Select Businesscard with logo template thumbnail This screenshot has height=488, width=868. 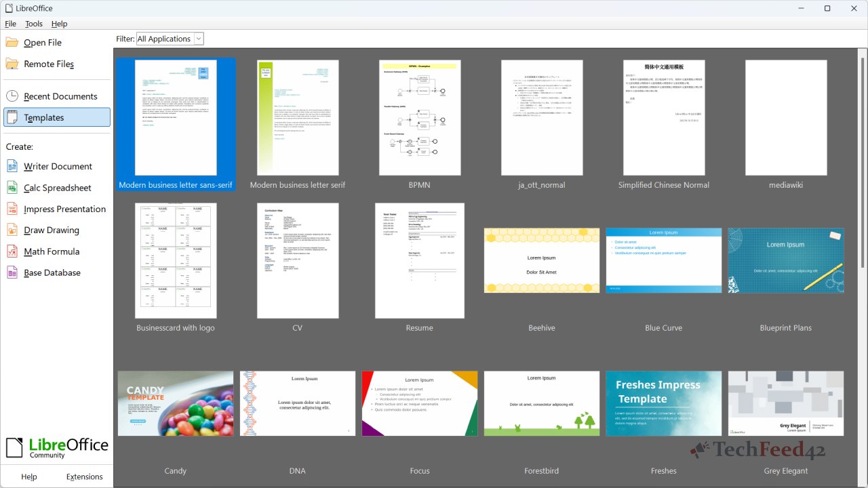point(176,260)
